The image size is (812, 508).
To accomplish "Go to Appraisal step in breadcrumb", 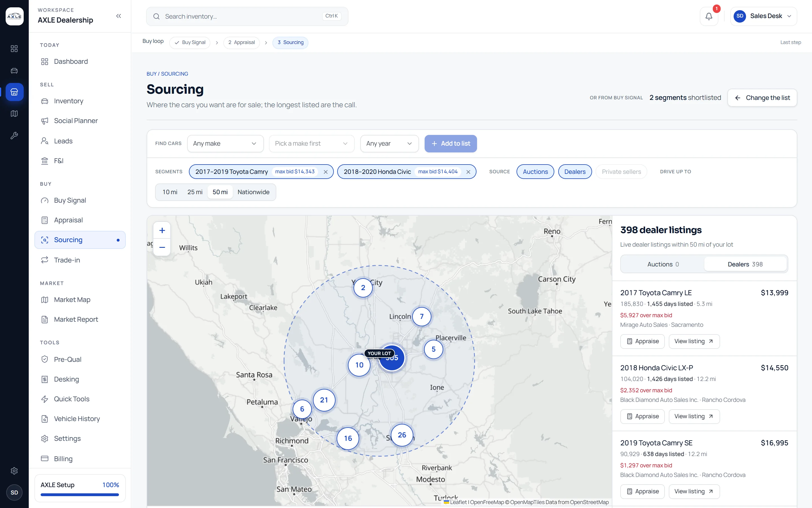I will [242, 42].
